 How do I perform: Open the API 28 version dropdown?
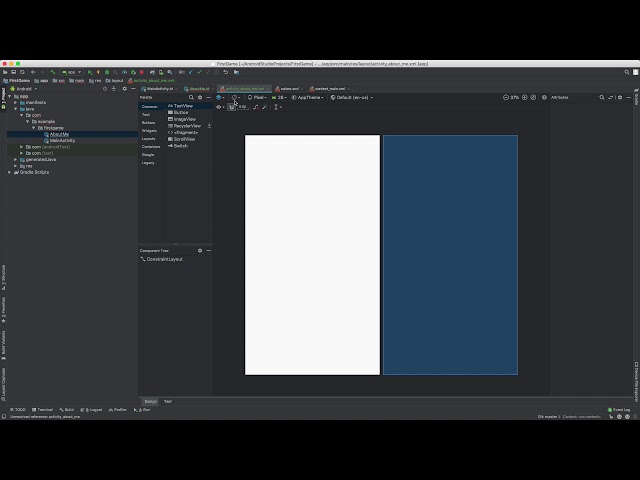pyautogui.click(x=279, y=98)
